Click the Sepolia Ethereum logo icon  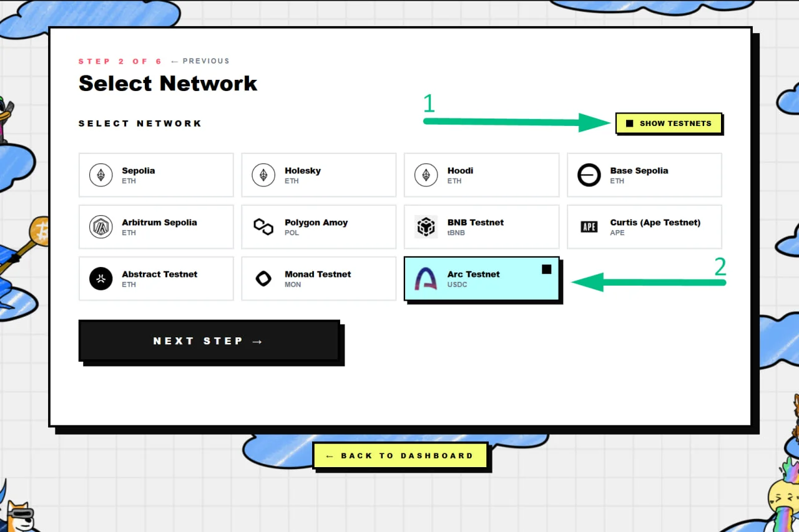101,175
